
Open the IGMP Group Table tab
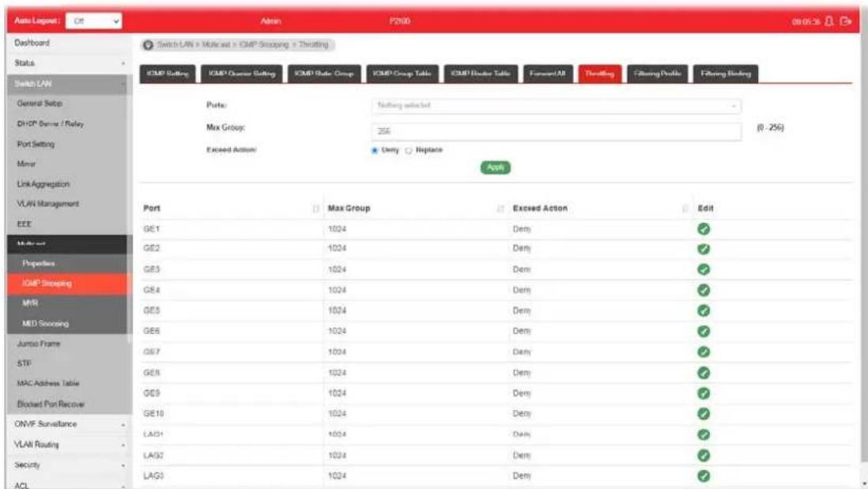(x=402, y=74)
